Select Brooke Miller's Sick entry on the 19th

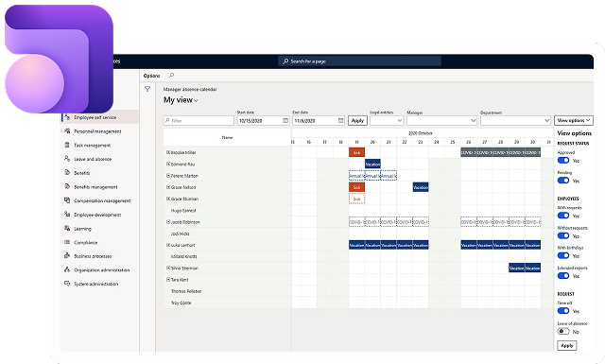[x=357, y=152]
